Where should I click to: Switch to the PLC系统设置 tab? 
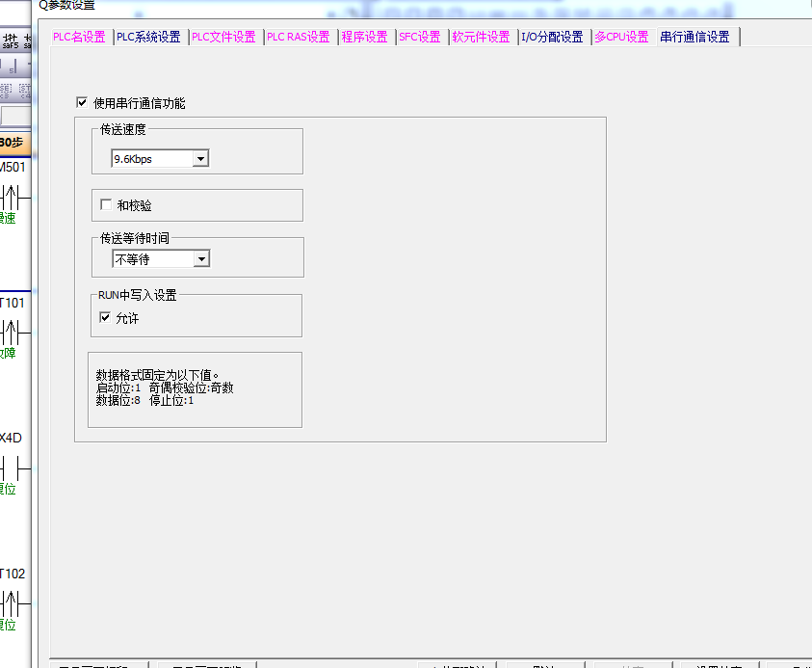tap(148, 38)
